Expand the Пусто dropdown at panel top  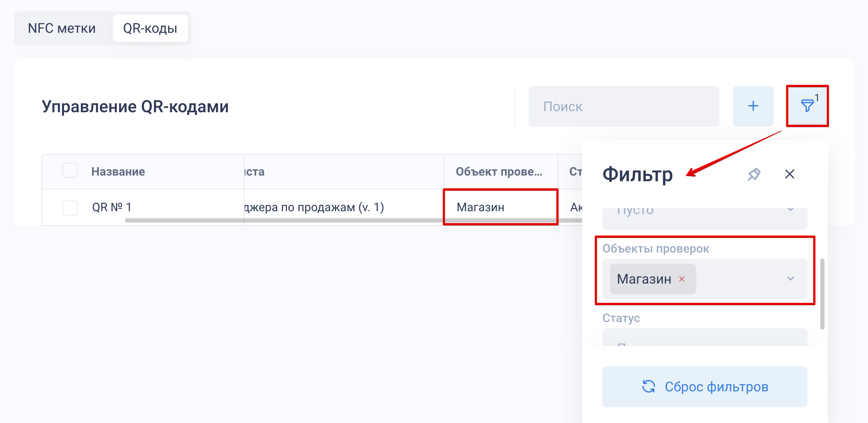[705, 218]
